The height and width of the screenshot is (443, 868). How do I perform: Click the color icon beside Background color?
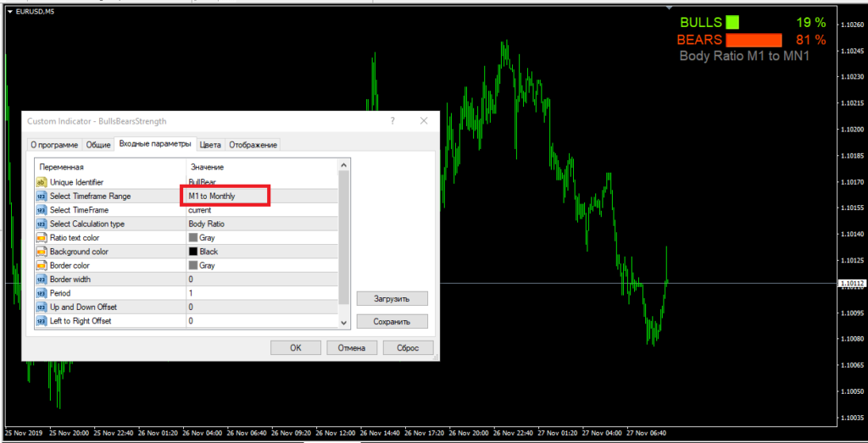point(41,252)
